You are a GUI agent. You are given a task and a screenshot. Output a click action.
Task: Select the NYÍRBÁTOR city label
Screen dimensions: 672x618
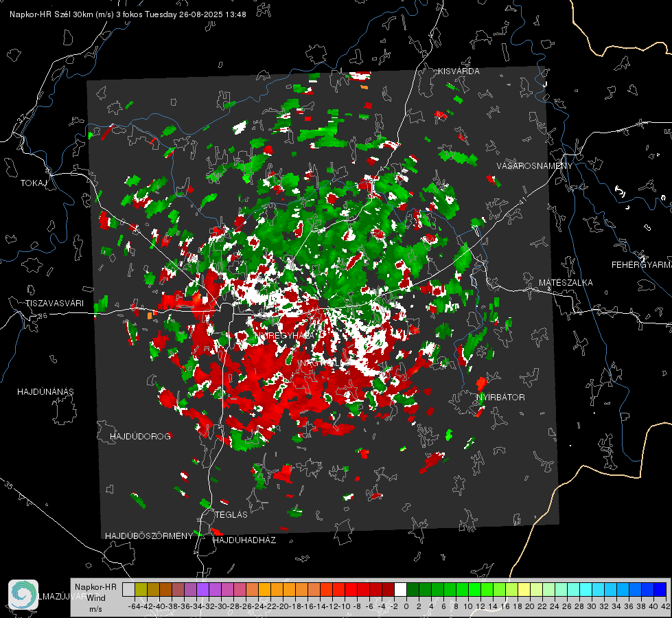[500, 397]
